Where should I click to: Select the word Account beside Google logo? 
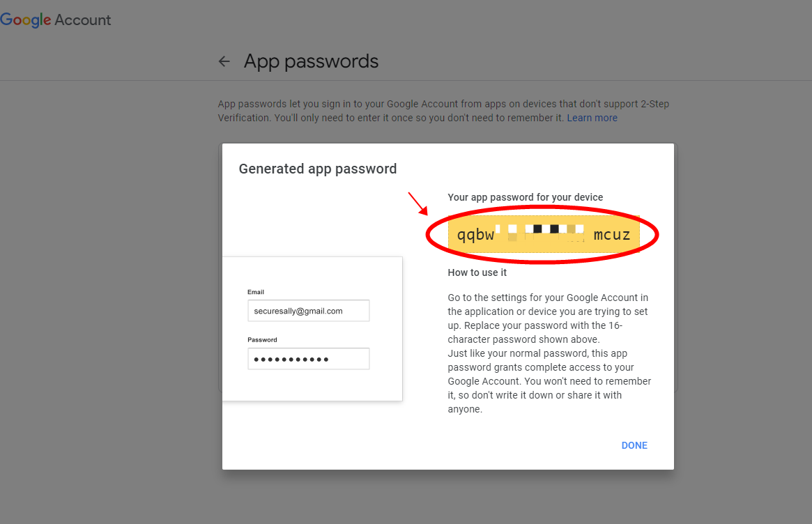point(83,20)
